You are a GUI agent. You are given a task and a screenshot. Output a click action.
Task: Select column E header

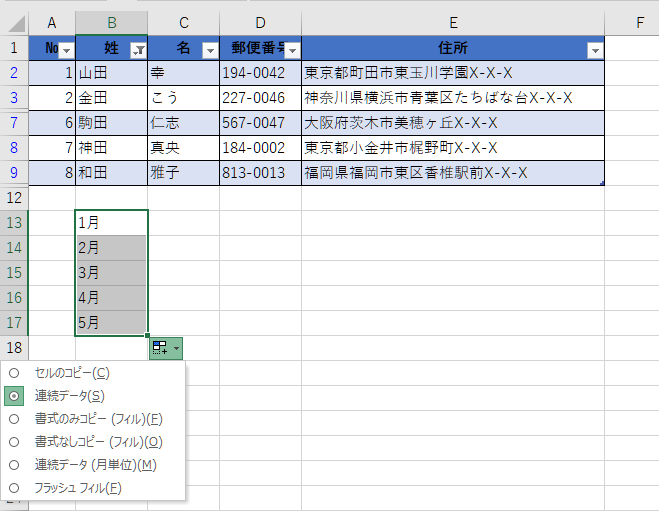[x=453, y=22]
